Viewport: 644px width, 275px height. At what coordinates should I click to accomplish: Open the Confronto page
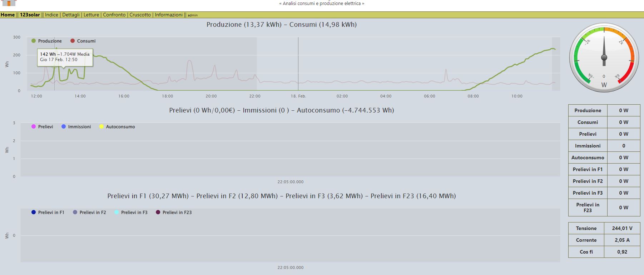point(114,15)
